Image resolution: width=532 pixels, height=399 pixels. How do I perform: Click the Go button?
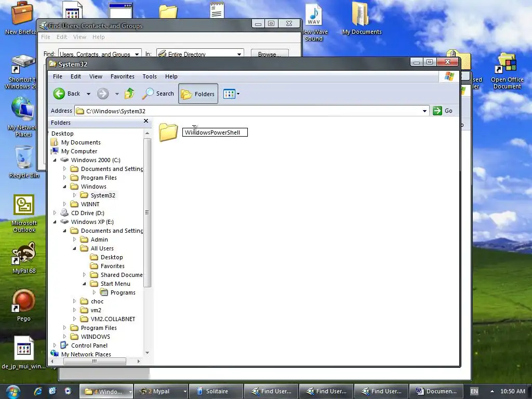443,111
